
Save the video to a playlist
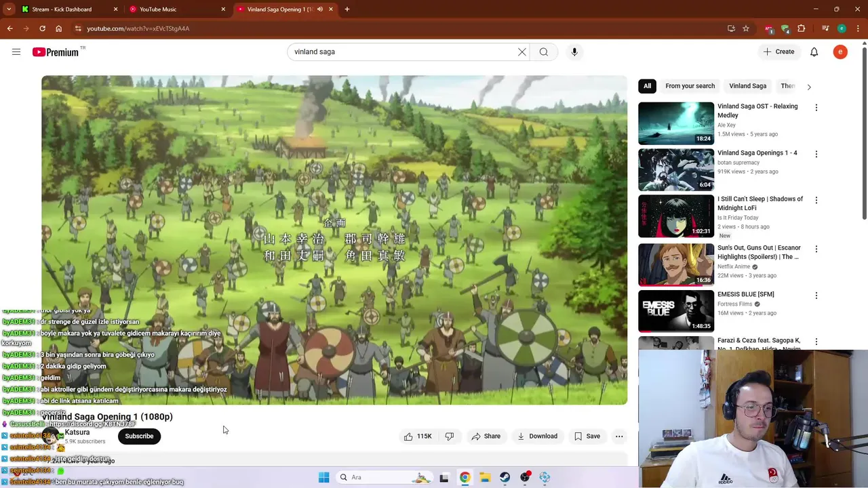(x=587, y=436)
